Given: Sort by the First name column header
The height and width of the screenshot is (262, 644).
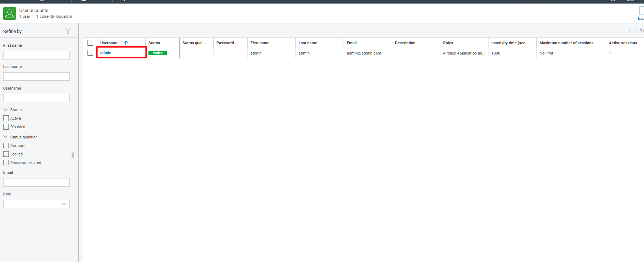Looking at the screenshot, I should pos(271,43).
